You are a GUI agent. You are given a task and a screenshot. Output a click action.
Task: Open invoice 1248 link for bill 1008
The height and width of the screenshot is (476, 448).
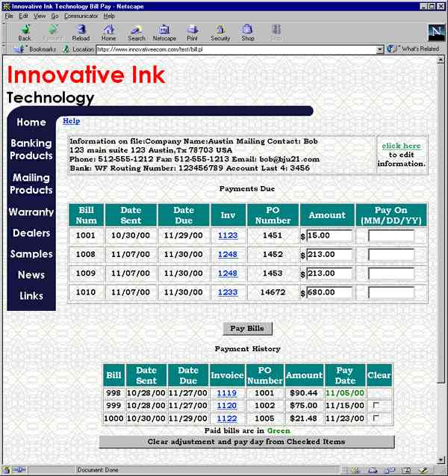tap(228, 254)
